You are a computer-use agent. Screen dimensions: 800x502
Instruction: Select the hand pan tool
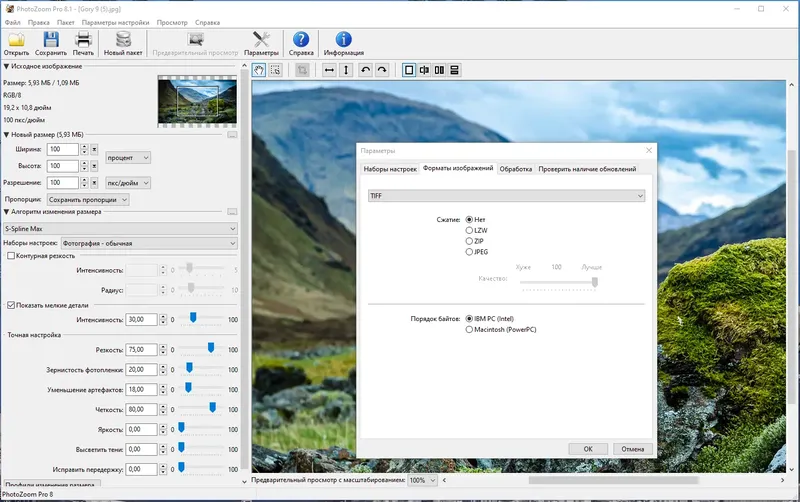click(258, 70)
